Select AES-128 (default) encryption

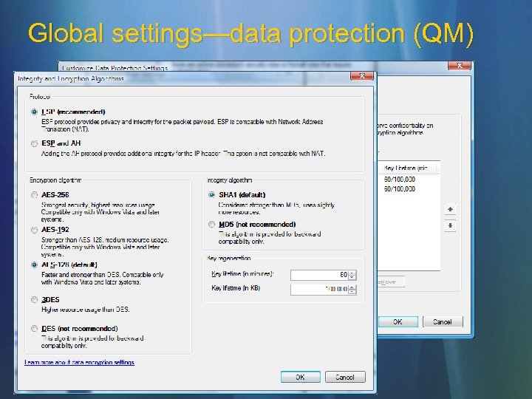(x=34, y=265)
